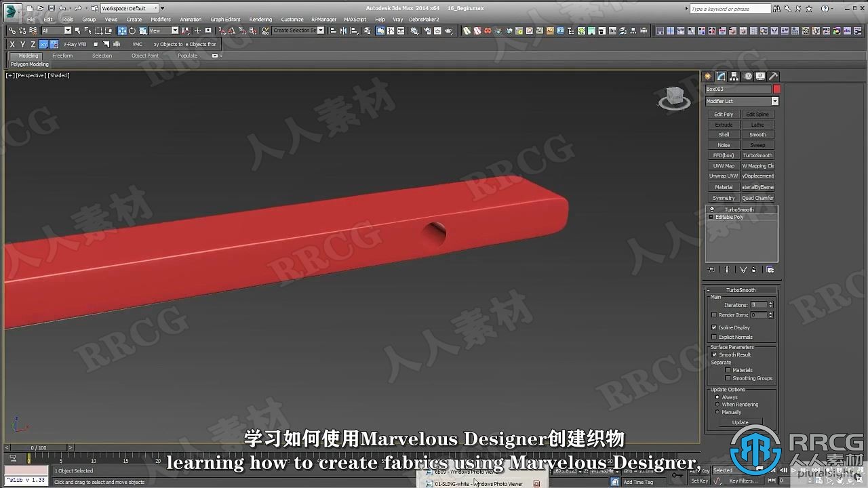Click Make Unique icon below modifier stack

[x=743, y=269]
